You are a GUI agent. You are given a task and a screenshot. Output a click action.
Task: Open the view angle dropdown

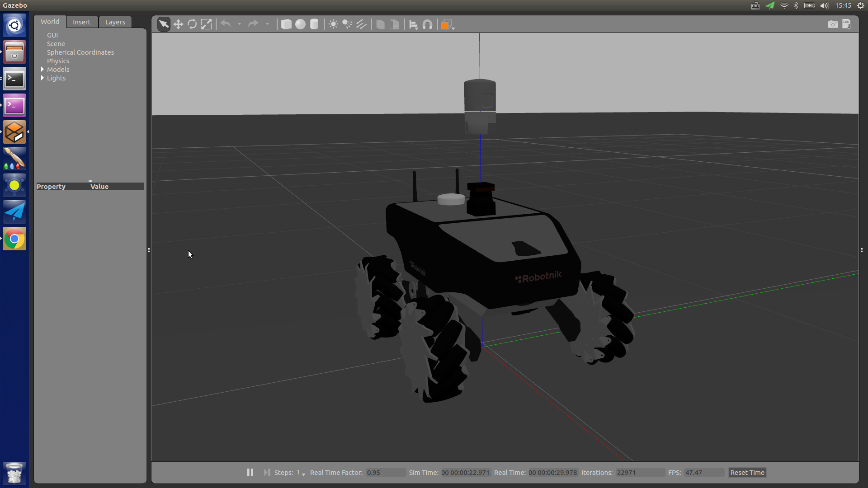click(453, 28)
